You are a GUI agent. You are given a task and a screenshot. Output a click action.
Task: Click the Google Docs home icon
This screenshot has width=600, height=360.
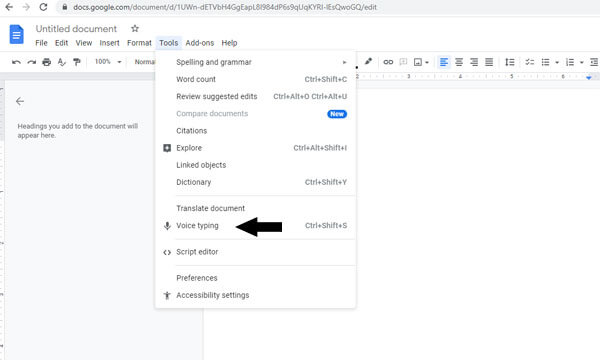(16, 34)
